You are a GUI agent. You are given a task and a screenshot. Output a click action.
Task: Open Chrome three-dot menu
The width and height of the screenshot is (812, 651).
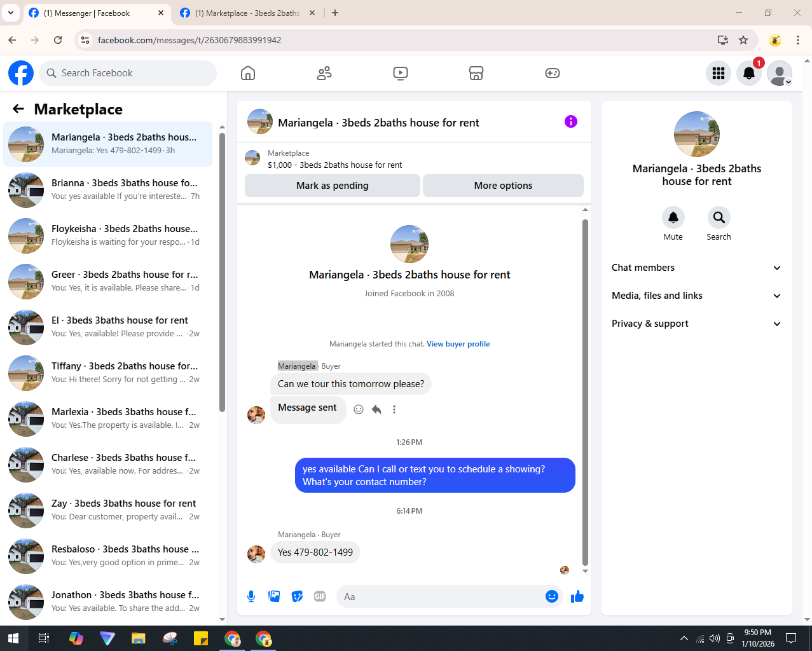click(798, 40)
